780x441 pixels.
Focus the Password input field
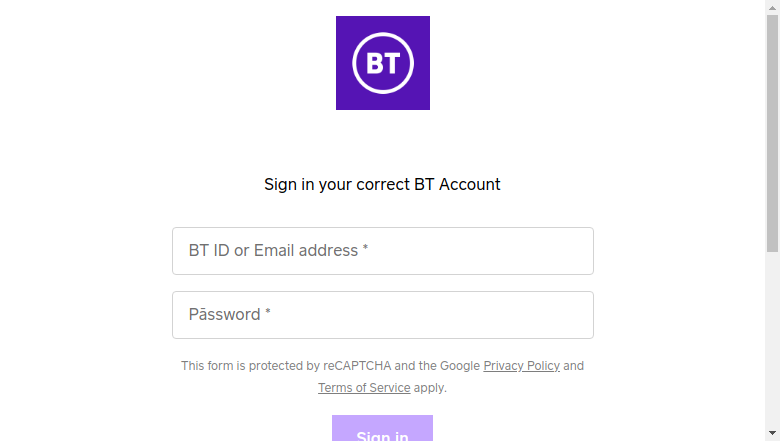pos(383,315)
